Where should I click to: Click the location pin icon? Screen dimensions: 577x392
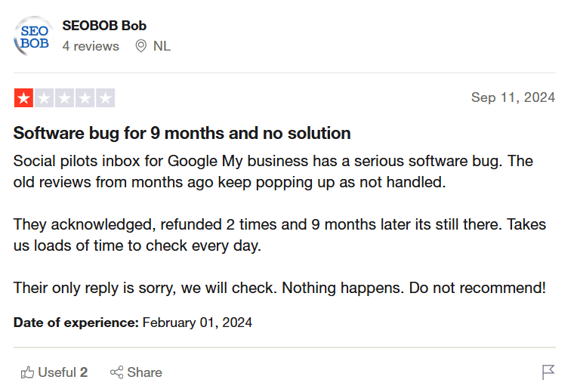(x=140, y=46)
